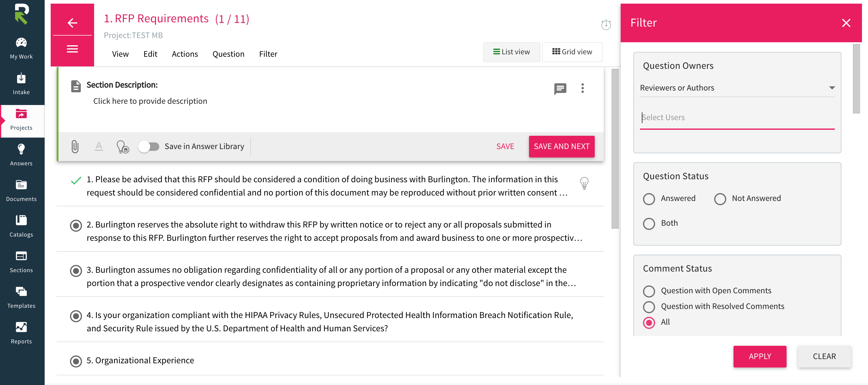The width and height of the screenshot is (868, 385).
Task: Toggle Save in Answer Library switch
Action: pos(149,147)
